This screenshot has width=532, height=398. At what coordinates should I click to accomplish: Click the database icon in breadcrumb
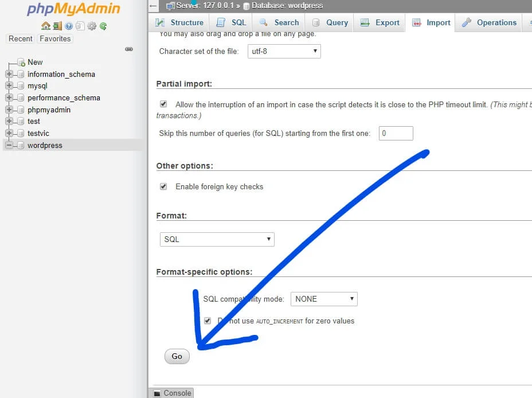tap(247, 6)
